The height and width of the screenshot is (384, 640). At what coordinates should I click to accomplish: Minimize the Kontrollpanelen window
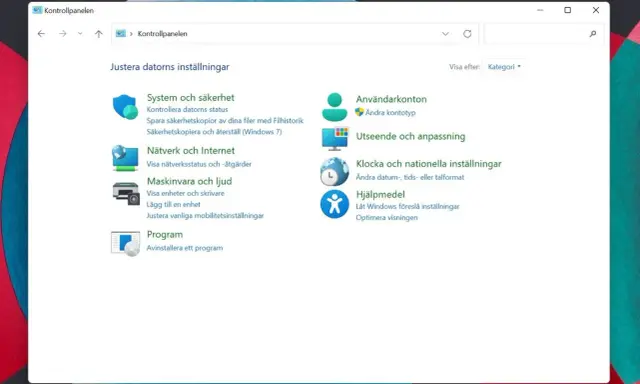point(540,10)
